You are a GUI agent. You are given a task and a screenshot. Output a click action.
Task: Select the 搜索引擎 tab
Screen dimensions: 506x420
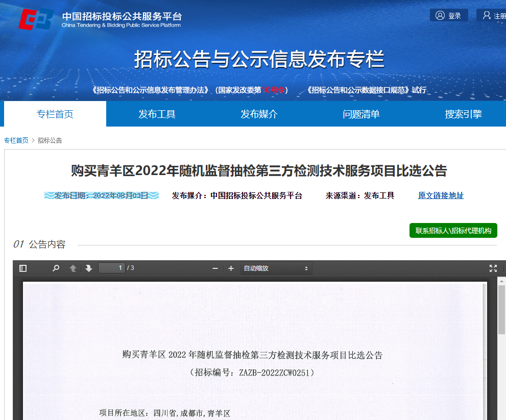point(463,114)
